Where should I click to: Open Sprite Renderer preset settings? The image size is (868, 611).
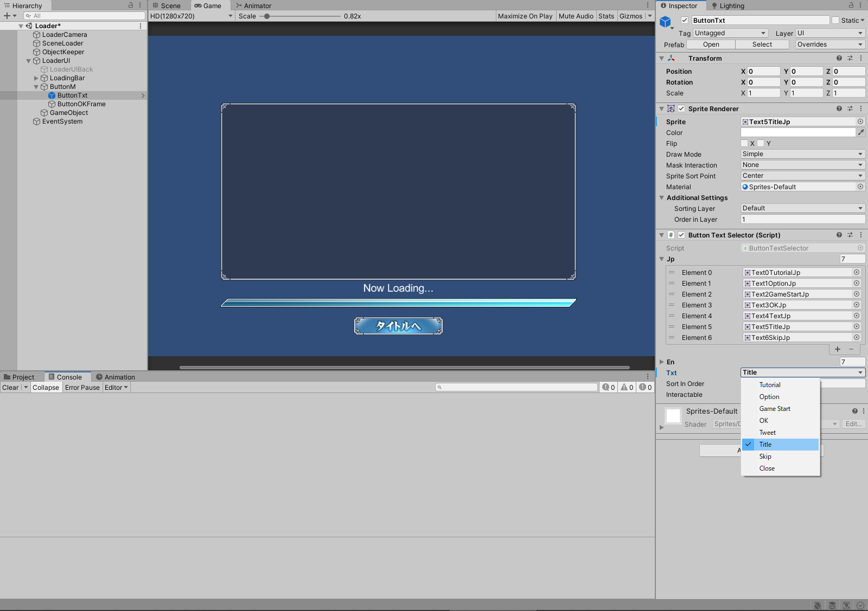pyautogui.click(x=850, y=108)
